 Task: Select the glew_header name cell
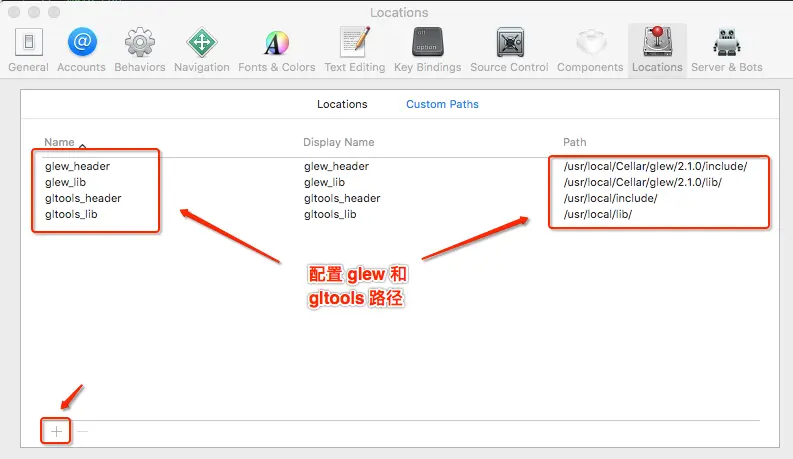[x=77, y=166]
